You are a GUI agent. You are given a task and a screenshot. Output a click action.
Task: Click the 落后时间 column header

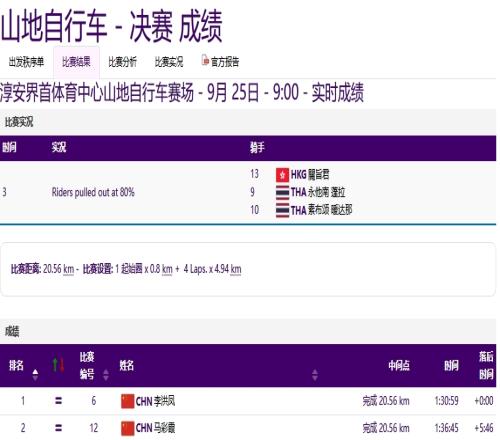tap(486, 366)
